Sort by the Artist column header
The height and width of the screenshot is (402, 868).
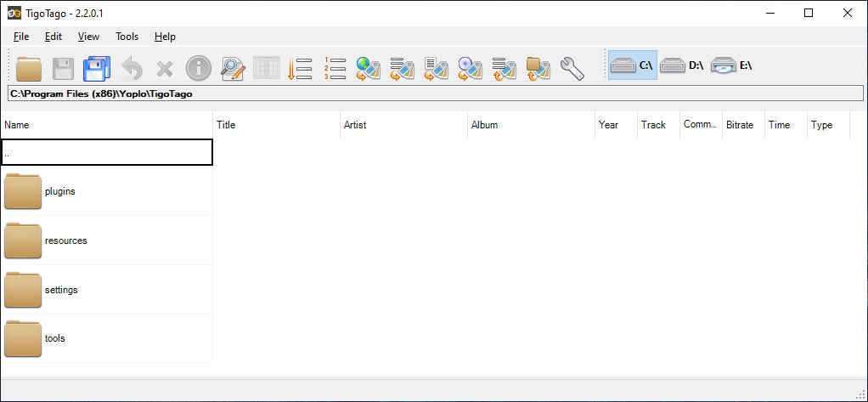click(403, 125)
